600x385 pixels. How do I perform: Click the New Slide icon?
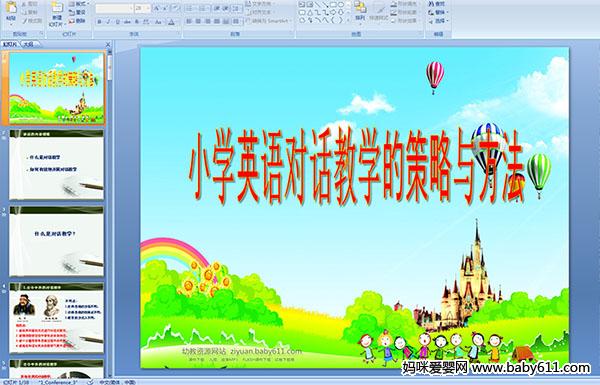coord(57,10)
